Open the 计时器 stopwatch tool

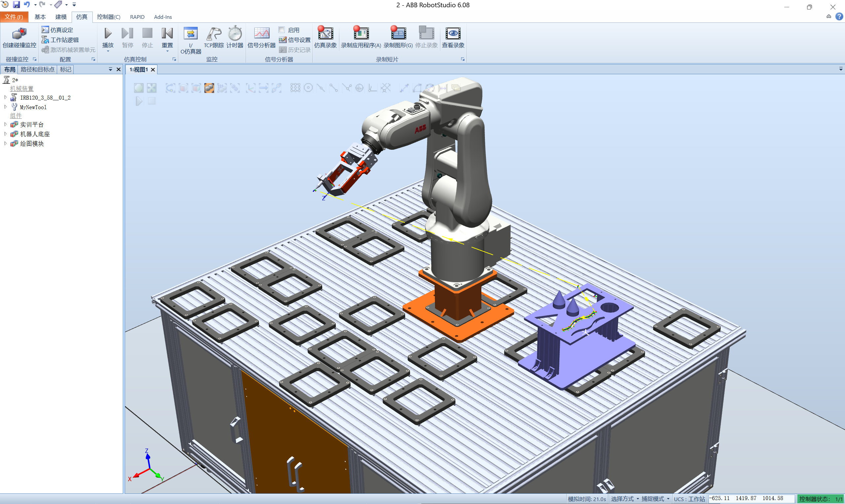point(235,37)
